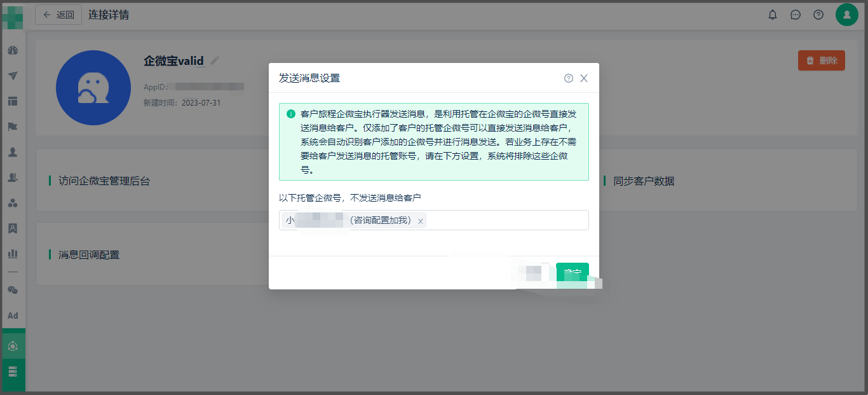Open the server stack icon in sidebar

[13, 371]
